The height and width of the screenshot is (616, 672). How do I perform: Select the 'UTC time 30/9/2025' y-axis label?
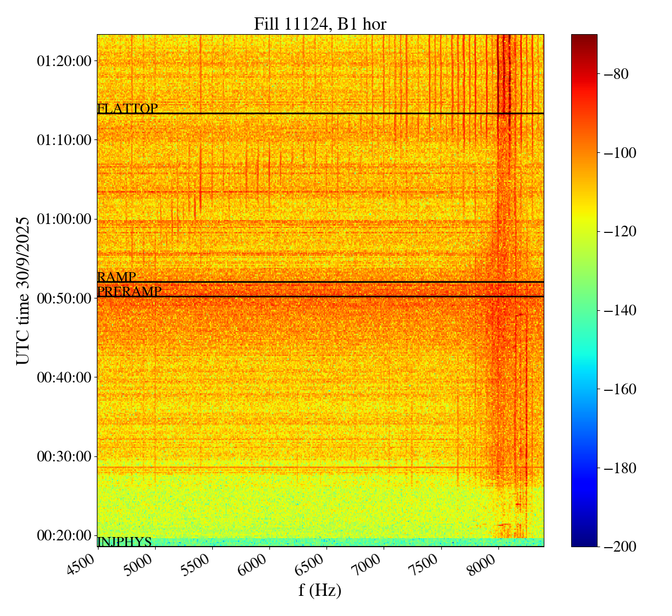tap(22, 291)
